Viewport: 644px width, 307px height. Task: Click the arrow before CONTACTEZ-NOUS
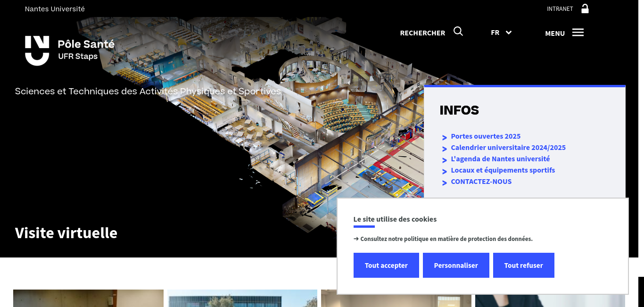pos(445,183)
